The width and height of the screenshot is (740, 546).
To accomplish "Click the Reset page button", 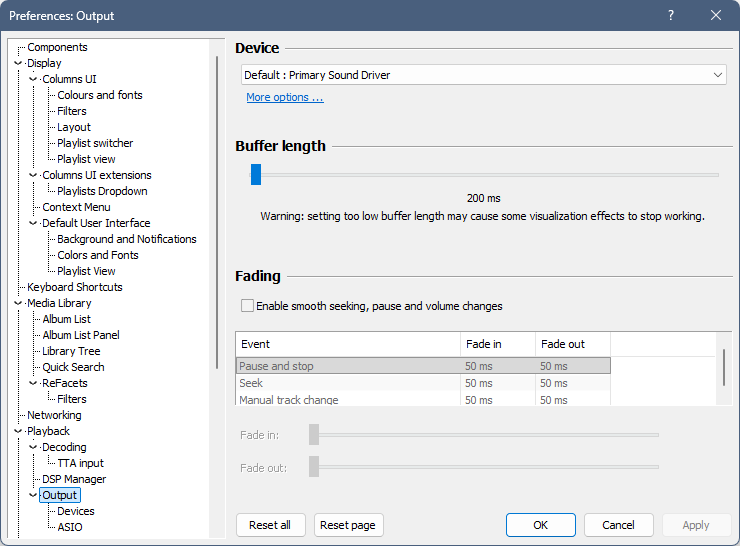I will (x=348, y=525).
